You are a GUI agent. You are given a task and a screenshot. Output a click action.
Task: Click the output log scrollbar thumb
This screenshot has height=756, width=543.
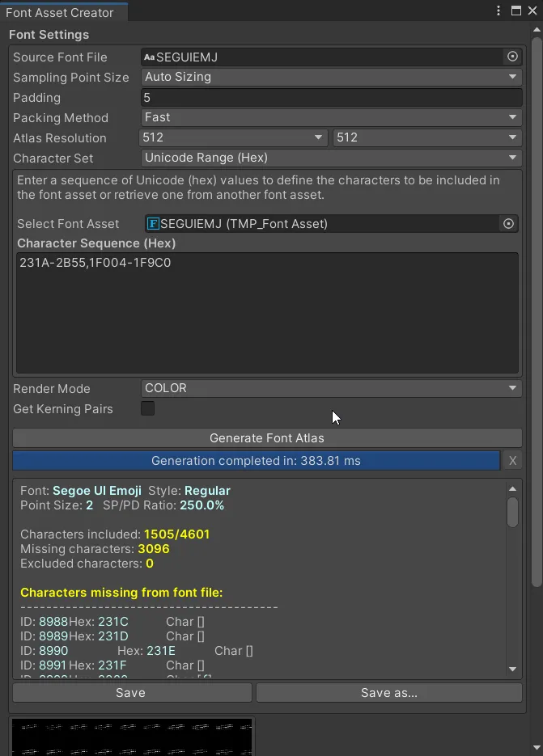click(512, 512)
